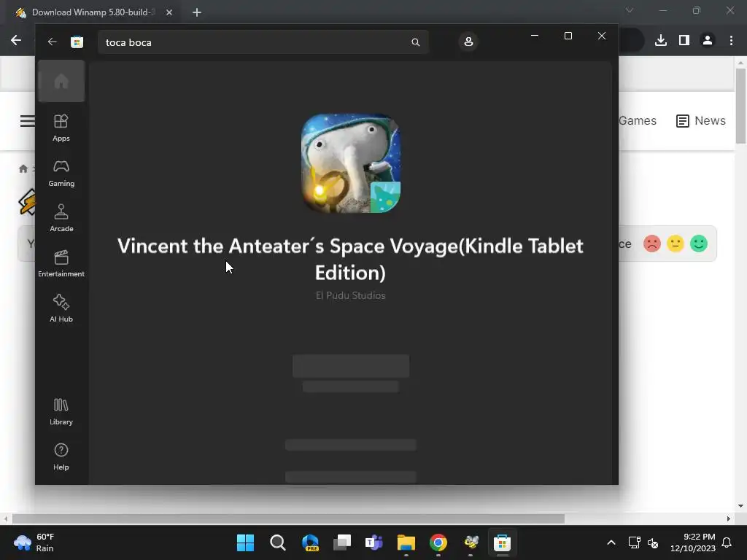Screen dimensions: 747x560
Task: Open the weather widget showing 60°F Rain
Action: pyautogui.click(x=34, y=542)
